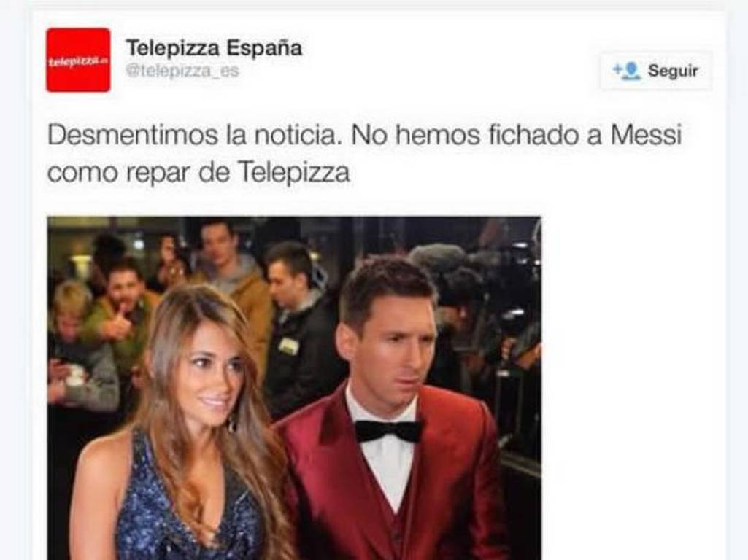Click the plus sign on the Seguir button

coord(617,70)
